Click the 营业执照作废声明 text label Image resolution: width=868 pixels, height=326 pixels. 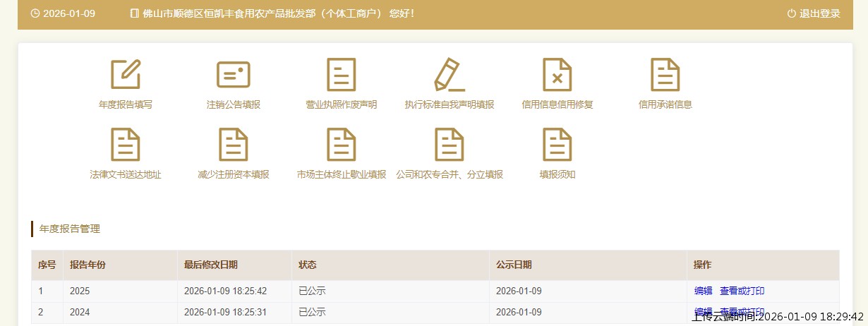[342, 104]
